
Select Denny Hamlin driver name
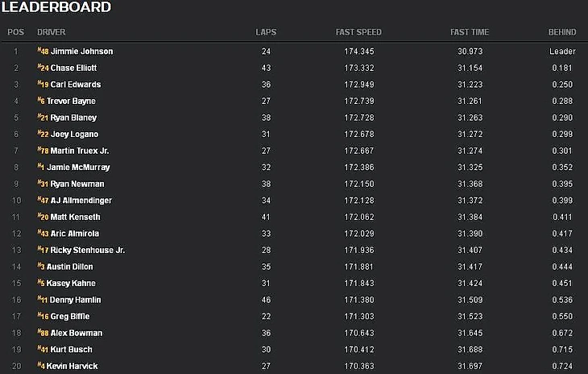[76, 300]
